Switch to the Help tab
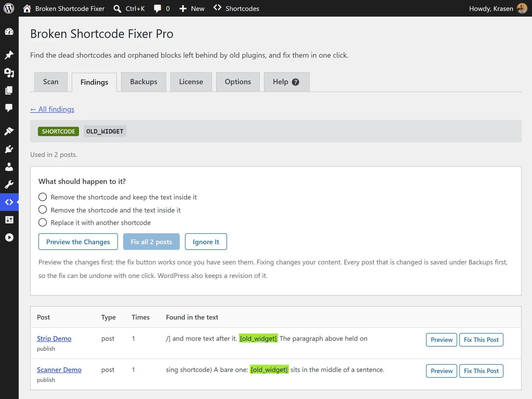This screenshot has width=532, height=399. 287,82
